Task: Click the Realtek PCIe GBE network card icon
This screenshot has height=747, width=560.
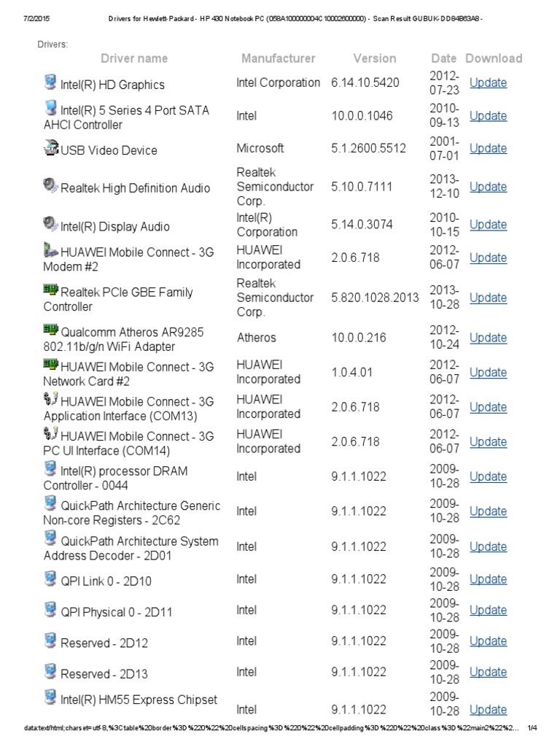Action: pos(50,290)
